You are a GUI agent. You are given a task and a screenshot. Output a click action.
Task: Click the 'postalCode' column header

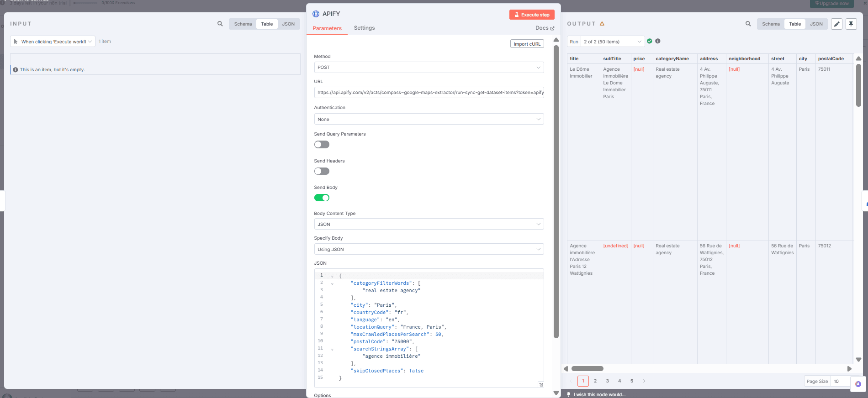tap(834, 58)
